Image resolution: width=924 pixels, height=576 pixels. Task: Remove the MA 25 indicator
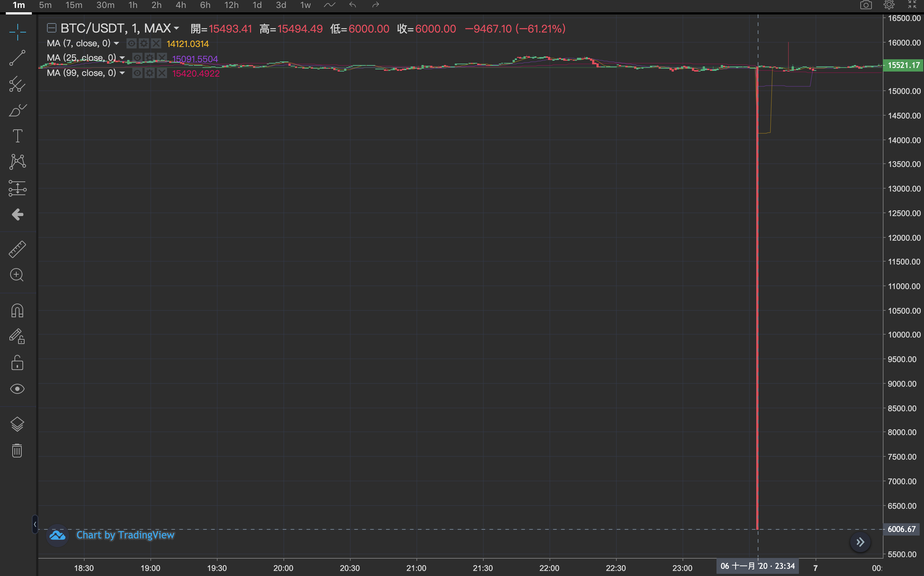[162, 58]
